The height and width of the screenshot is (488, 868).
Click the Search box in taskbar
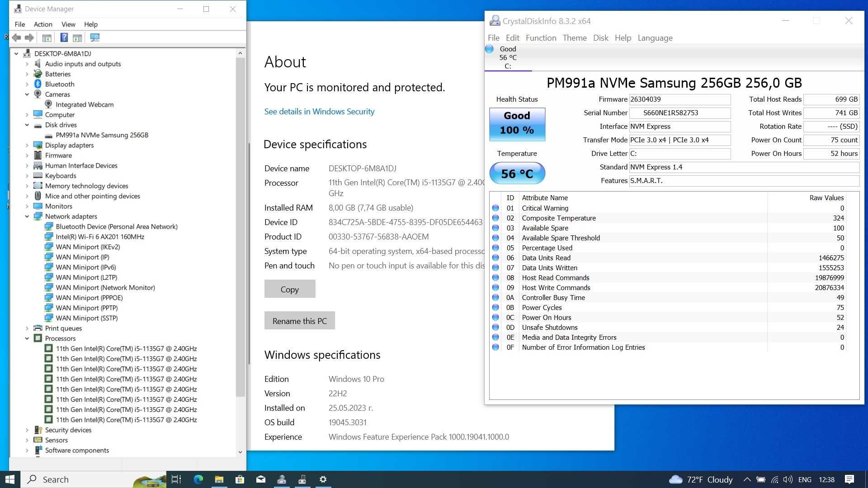click(94, 479)
